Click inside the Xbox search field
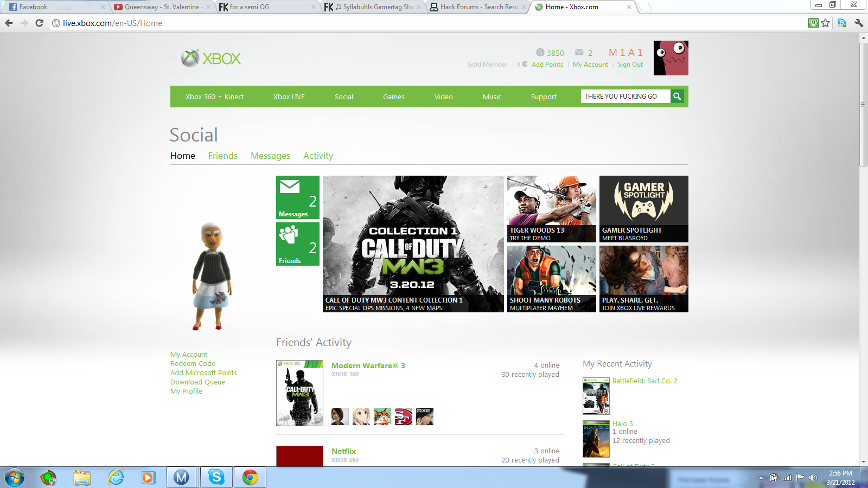This screenshot has height=488, width=868. [x=625, y=97]
